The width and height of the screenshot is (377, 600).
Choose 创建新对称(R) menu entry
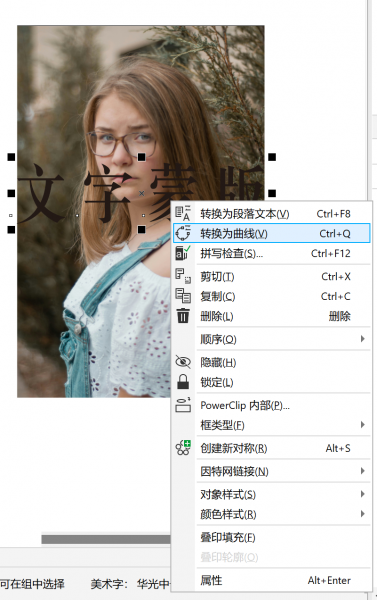tap(272, 448)
